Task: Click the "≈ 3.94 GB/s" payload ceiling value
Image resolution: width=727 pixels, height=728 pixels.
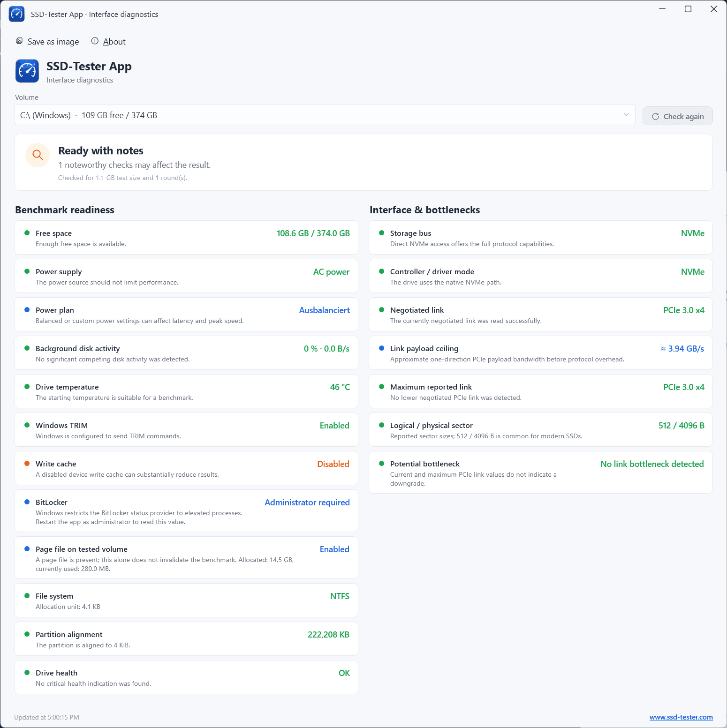Action: (682, 349)
